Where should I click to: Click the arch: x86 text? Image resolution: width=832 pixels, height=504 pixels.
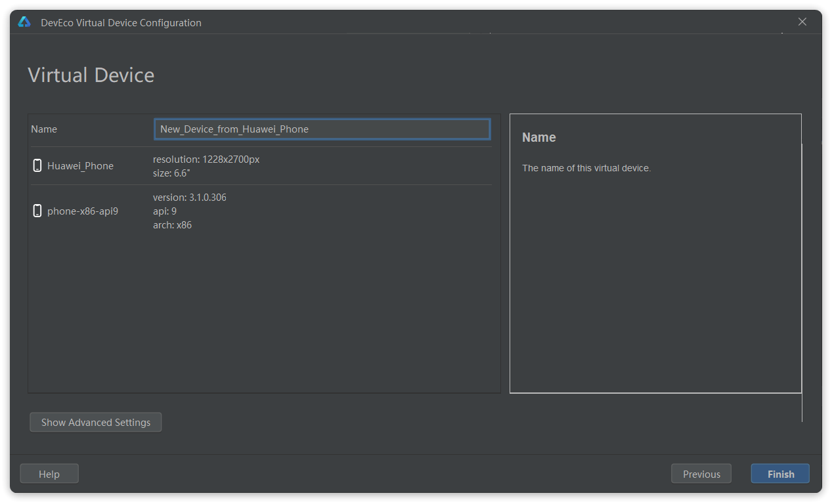pyautogui.click(x=172, y=225)
